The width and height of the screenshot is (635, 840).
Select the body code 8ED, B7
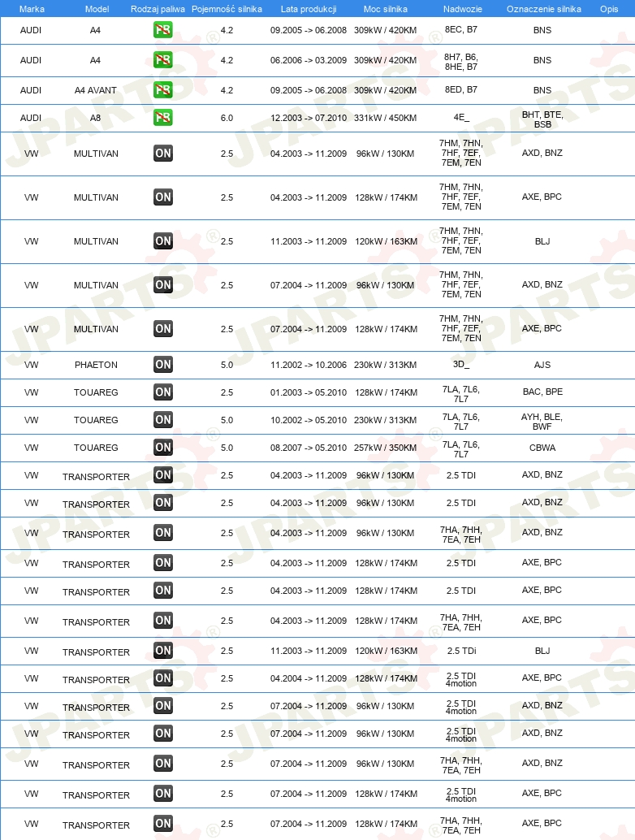(x=461, y=89)
